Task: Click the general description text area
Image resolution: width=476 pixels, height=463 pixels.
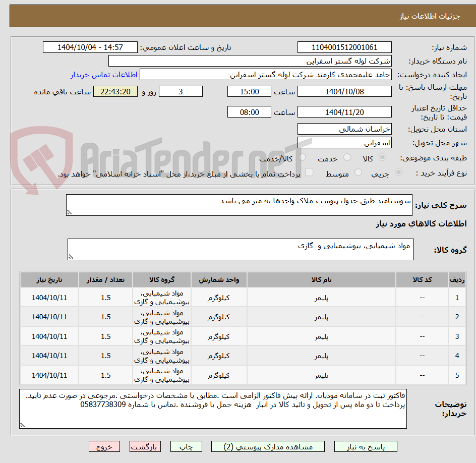Action: [239, 205]
